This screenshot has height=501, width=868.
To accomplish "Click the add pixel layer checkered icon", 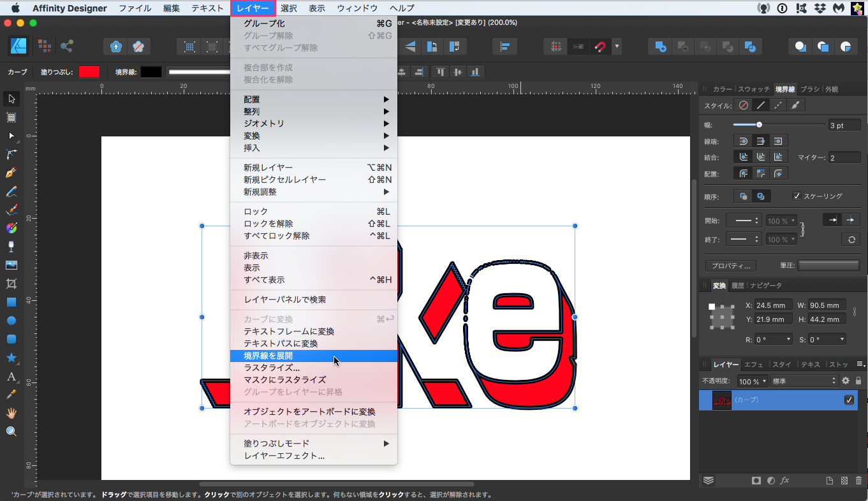I will point(844,481).
